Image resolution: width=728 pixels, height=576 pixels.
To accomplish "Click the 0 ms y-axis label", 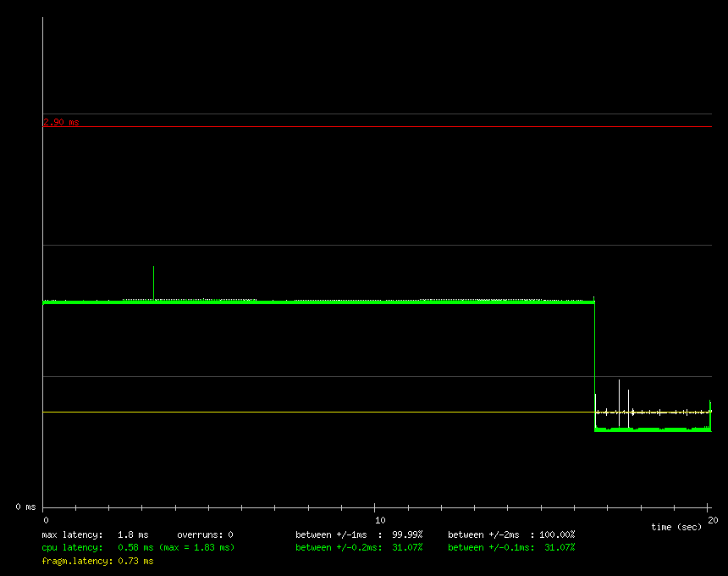I will coord(25,507).
